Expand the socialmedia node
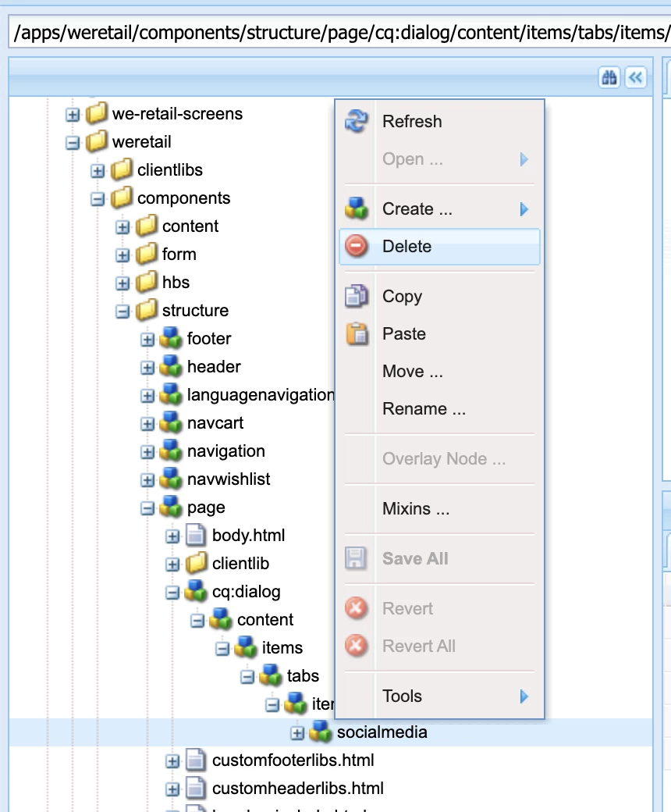 coord(297,733)
